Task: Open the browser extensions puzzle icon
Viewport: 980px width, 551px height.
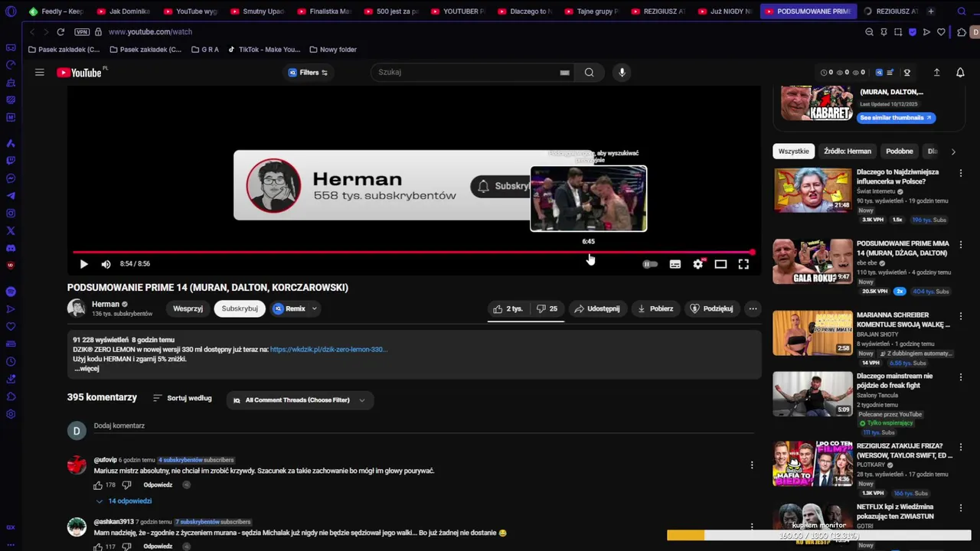Action: pyautogui.click(x=962, y=32)
